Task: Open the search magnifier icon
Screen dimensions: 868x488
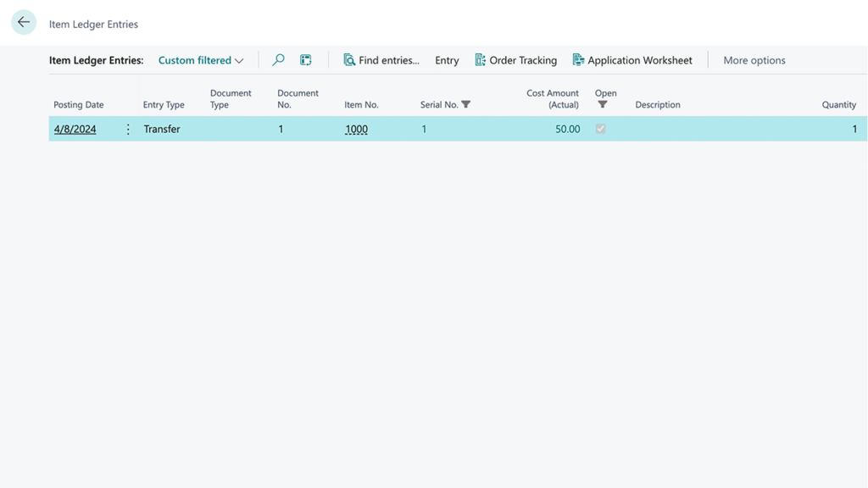Action: click(278, 60)
